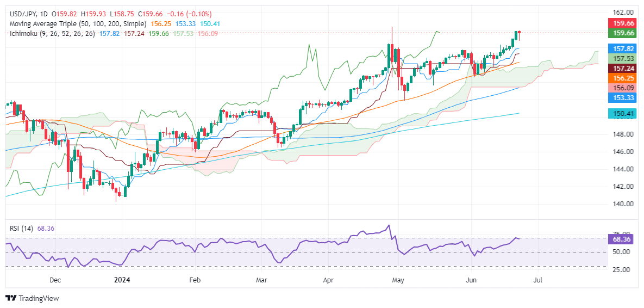This screenshot has height=308, width=644.
Task: Click the RSI (14) indicator legend
Action: tap(22, 228)
